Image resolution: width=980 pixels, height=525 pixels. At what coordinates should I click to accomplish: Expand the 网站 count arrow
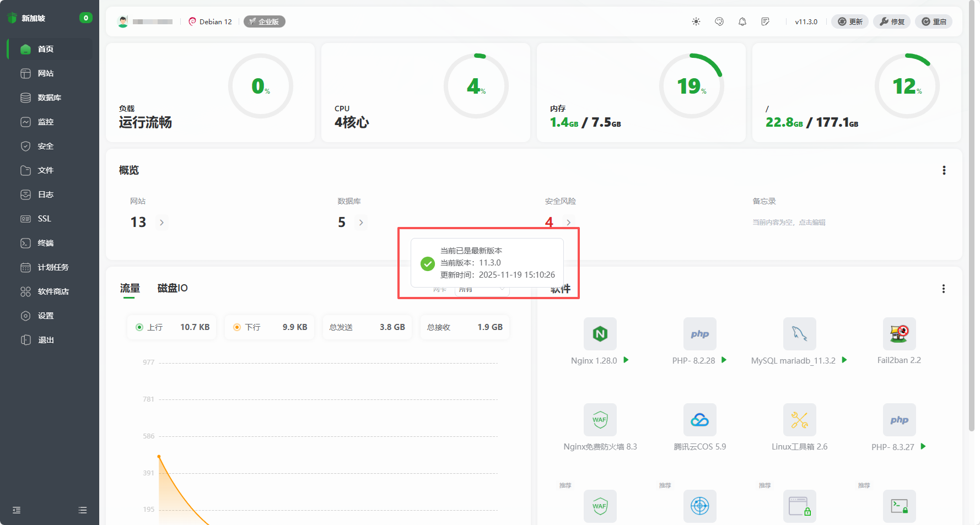[x=161, y=223]
